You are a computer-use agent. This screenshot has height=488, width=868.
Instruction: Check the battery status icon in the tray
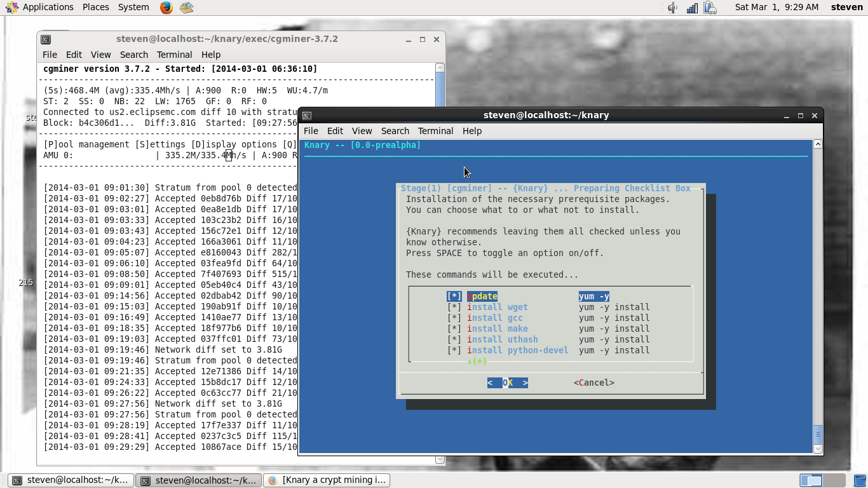pos(710,7)
